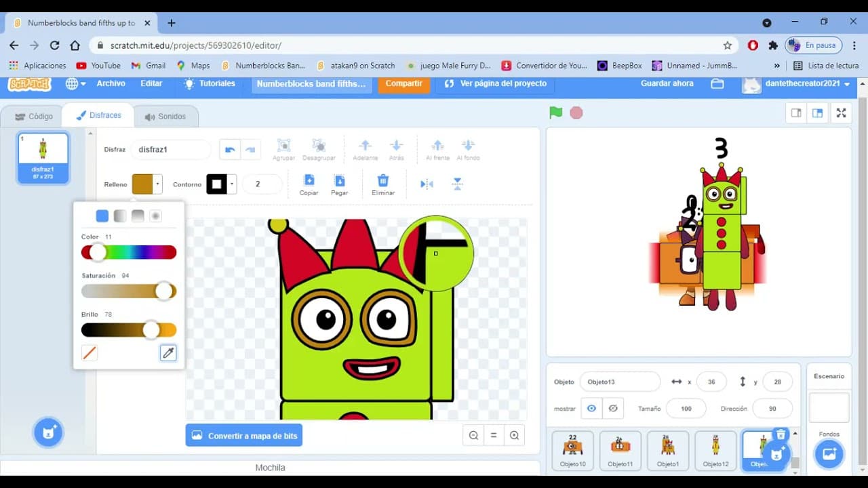This screenshot has height=488, width=868.
Task: Reload the browser page
Action: pos(55,45)
